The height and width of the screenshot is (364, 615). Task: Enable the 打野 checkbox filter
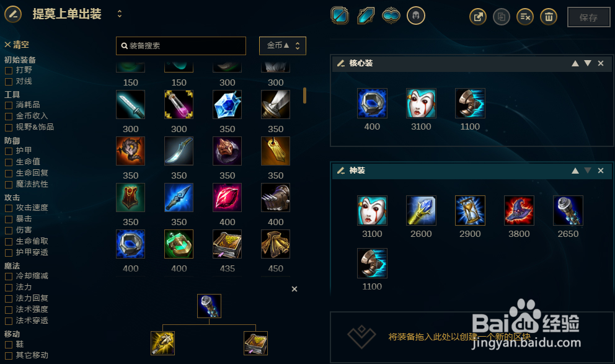tap(8, 71)
